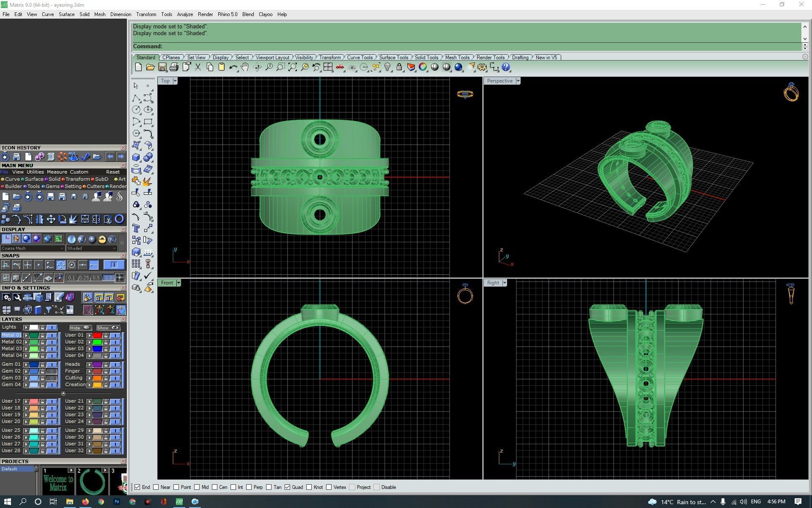Open the Print icon

click(x=174, y=67)
